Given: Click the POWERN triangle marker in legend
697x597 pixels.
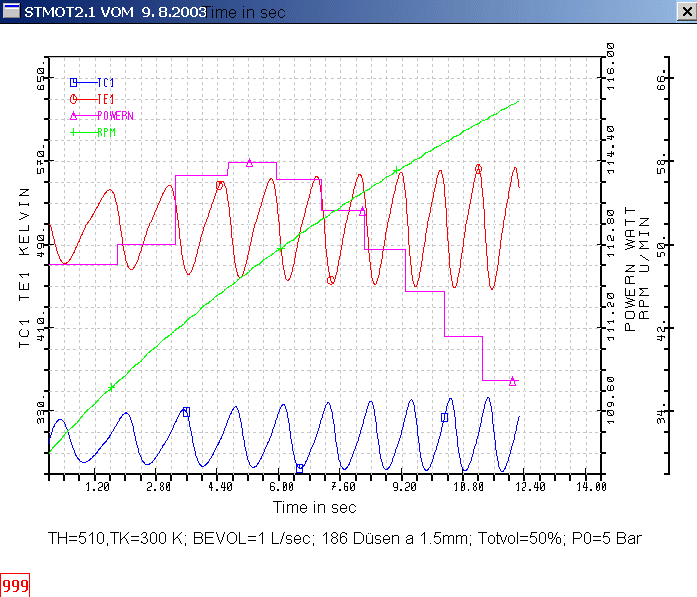Looking at the screenshot, I should [x=74, y=115].
